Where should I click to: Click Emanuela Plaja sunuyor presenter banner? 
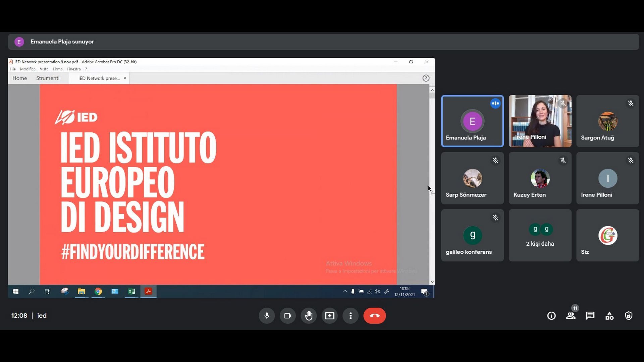(323, 42)
